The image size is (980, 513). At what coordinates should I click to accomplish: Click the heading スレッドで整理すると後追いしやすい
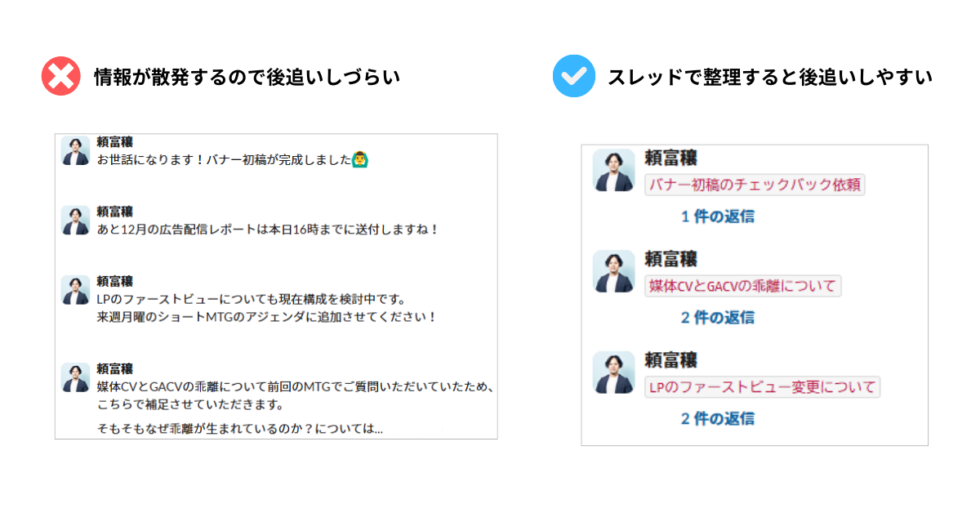(x=769, y=78)
